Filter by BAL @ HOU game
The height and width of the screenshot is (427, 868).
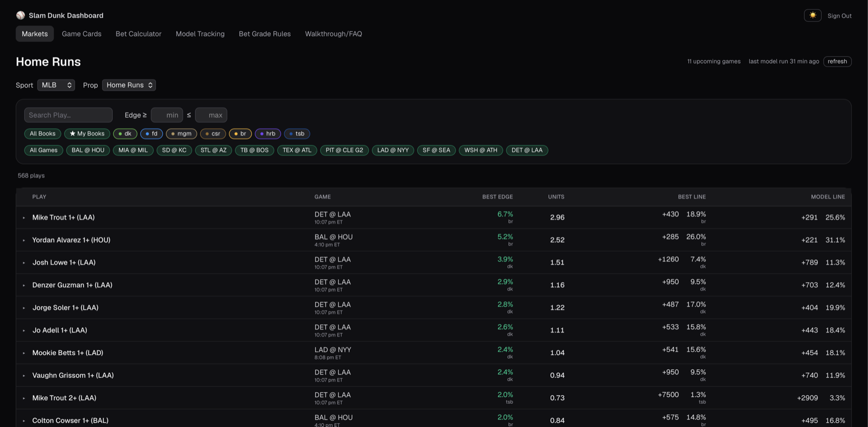click(x=88, y=150)
